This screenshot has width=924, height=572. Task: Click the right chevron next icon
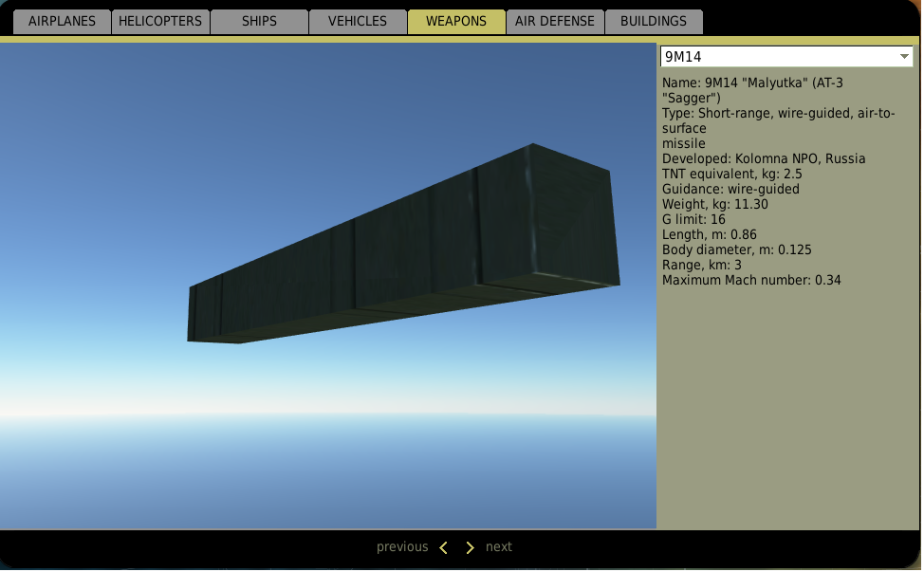470,548
